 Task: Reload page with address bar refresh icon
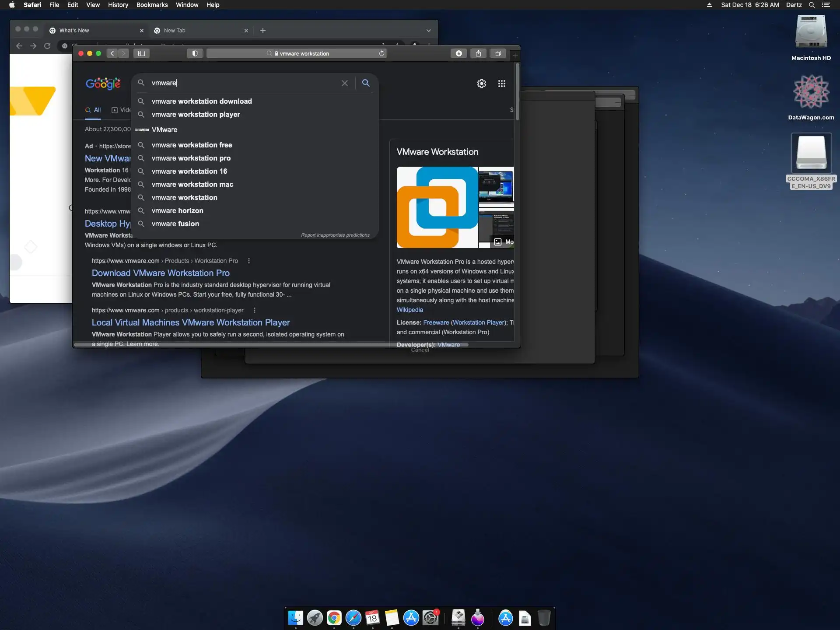[381, 53]
